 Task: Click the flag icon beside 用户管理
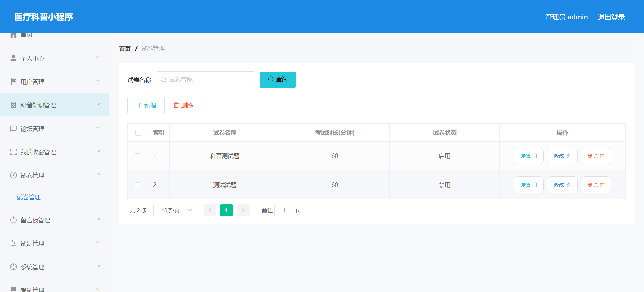[13, 82]
